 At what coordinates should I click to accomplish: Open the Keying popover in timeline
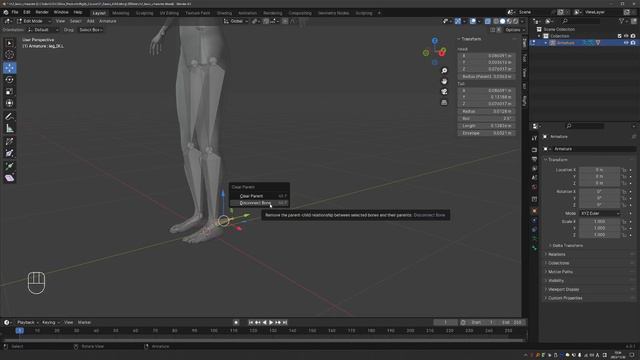[51, 322]
